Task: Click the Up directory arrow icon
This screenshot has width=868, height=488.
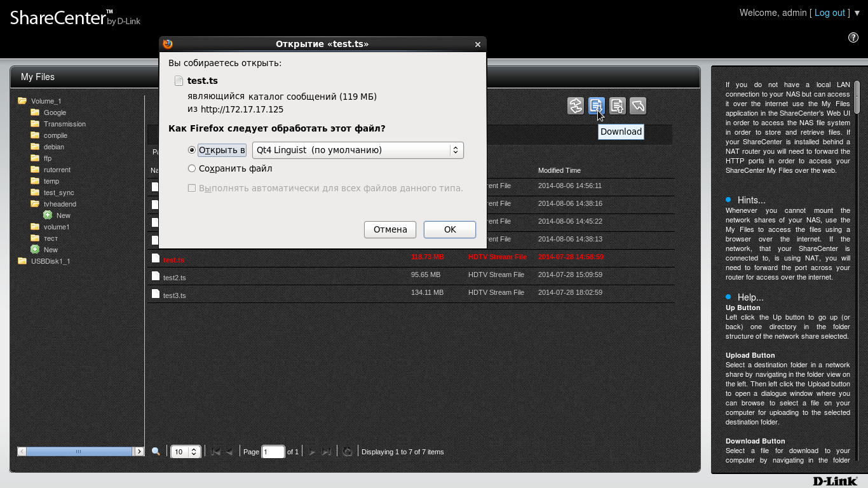Action: [x=638, y=105]
